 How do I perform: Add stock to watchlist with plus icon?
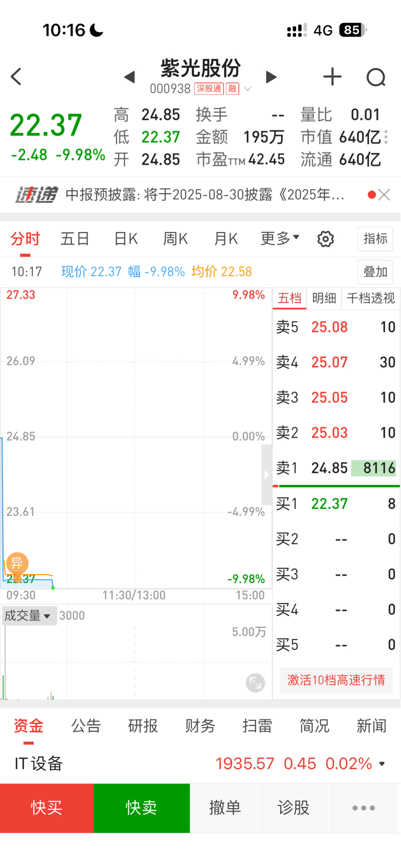click(332, 77)
